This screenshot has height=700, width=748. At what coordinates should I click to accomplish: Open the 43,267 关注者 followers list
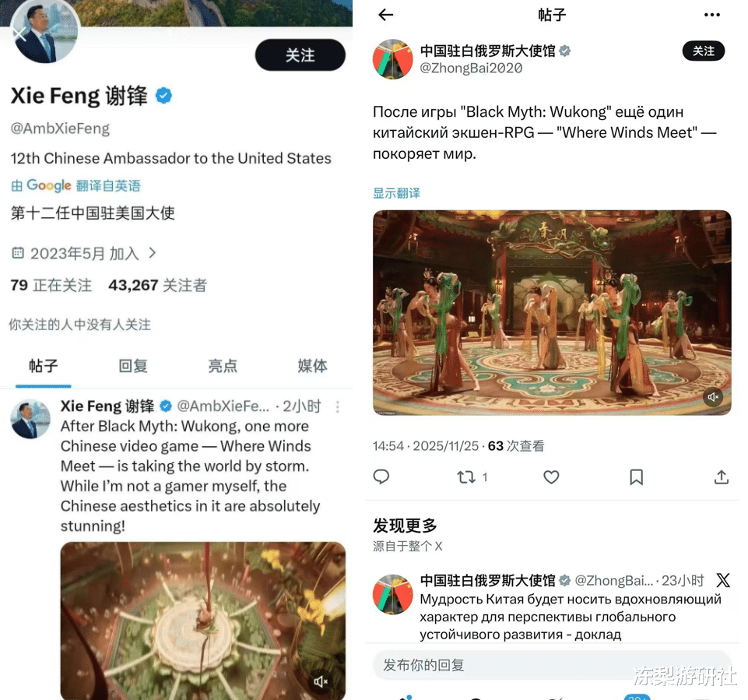pos(157,285)
